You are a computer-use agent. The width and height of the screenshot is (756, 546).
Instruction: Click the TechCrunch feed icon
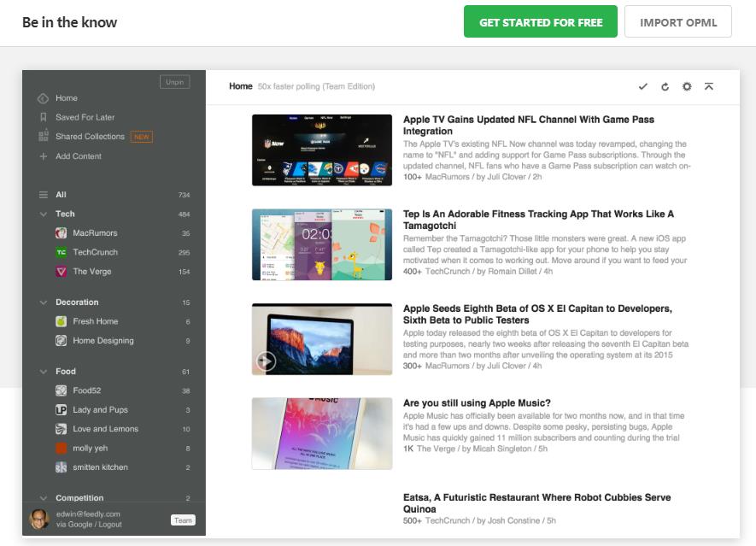(62, 253)
